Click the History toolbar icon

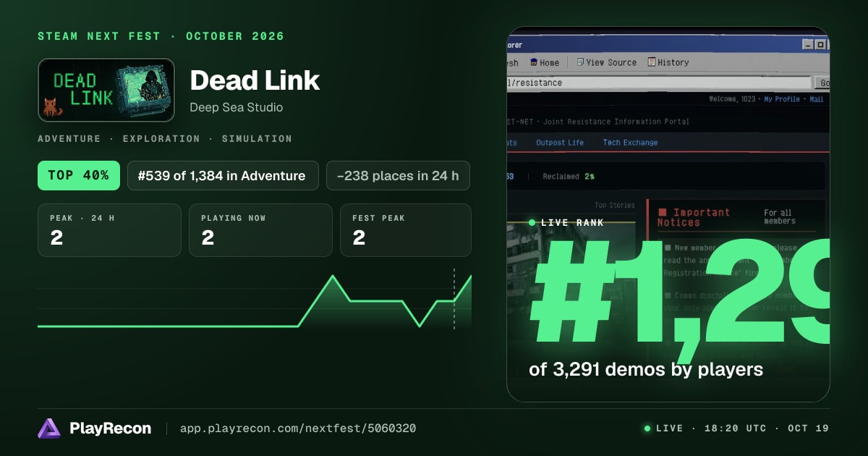pos(652,62)
